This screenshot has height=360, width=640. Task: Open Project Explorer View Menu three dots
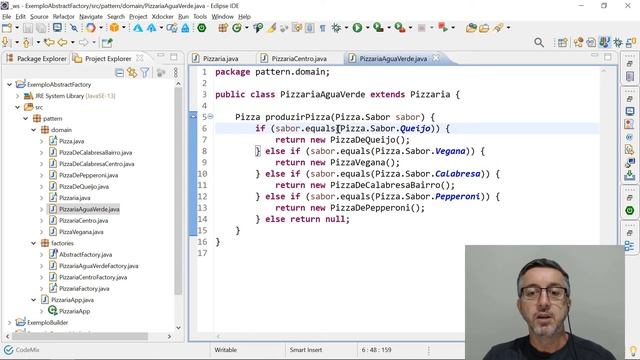click(x=176, y=73)
